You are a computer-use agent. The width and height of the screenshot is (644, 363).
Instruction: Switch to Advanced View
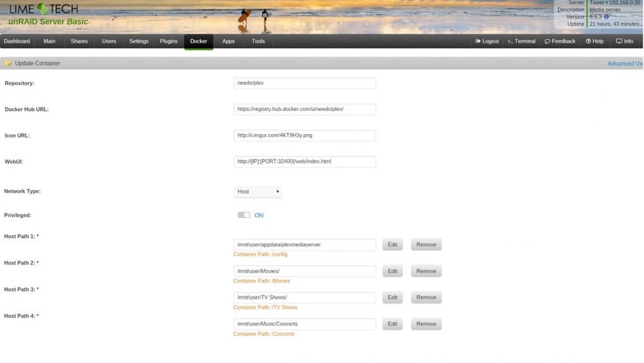(625, 63)
